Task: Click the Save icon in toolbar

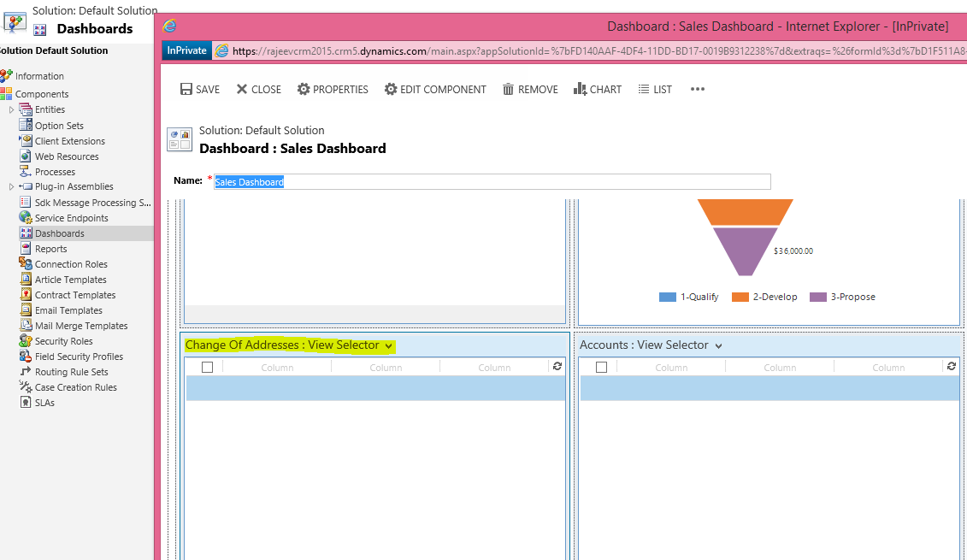Action: tap(186, 90)
